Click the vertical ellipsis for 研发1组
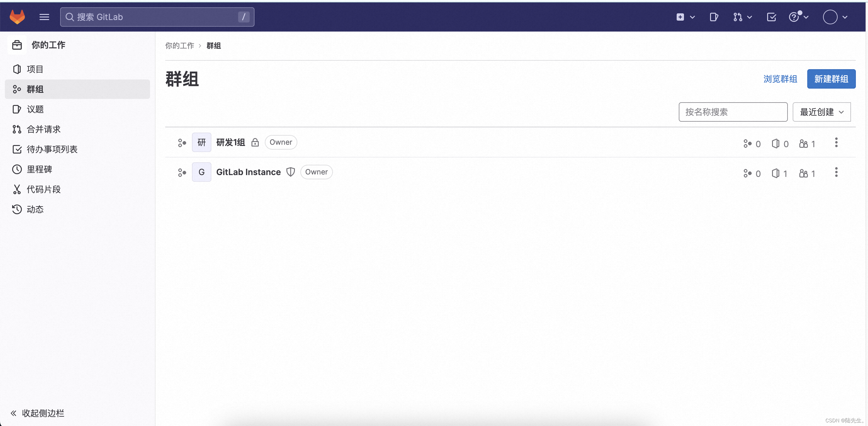 coord(836,142)
